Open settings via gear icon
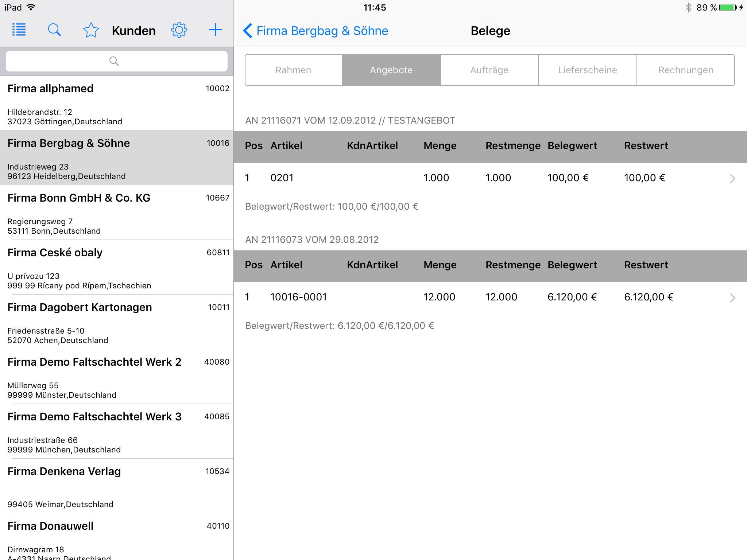Screen dimensions: 747x560 click(x=179, y=30)
